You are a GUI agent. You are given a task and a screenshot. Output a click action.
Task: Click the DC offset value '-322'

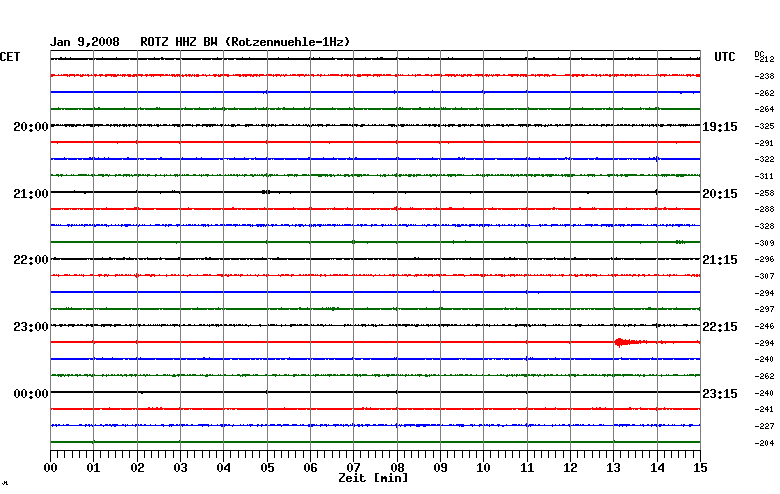[x=765, y=159]
